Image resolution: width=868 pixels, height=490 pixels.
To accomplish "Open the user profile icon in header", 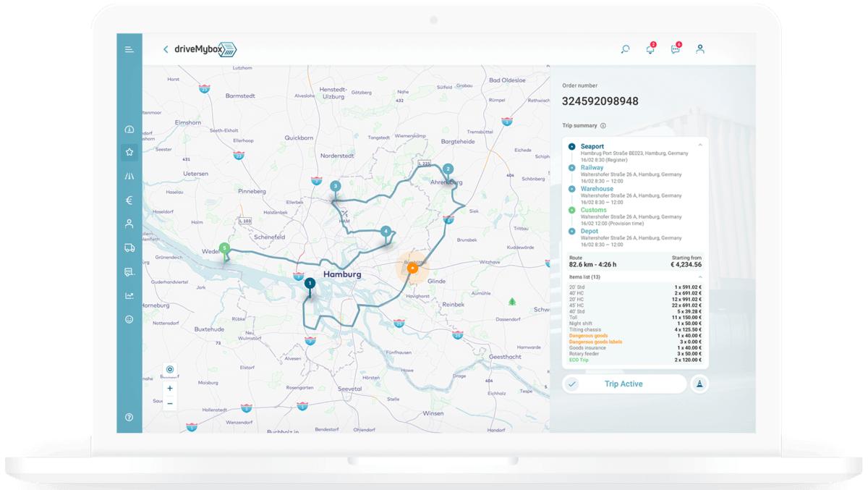I will [x=700, y=49].
